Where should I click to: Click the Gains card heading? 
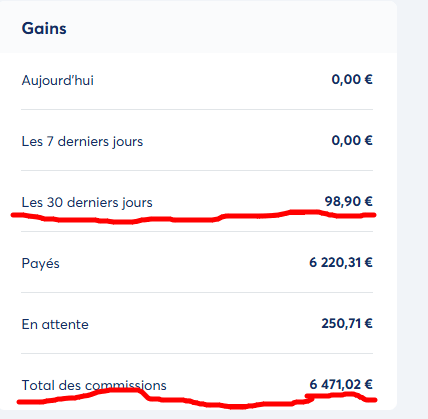[x=44, y=28]
